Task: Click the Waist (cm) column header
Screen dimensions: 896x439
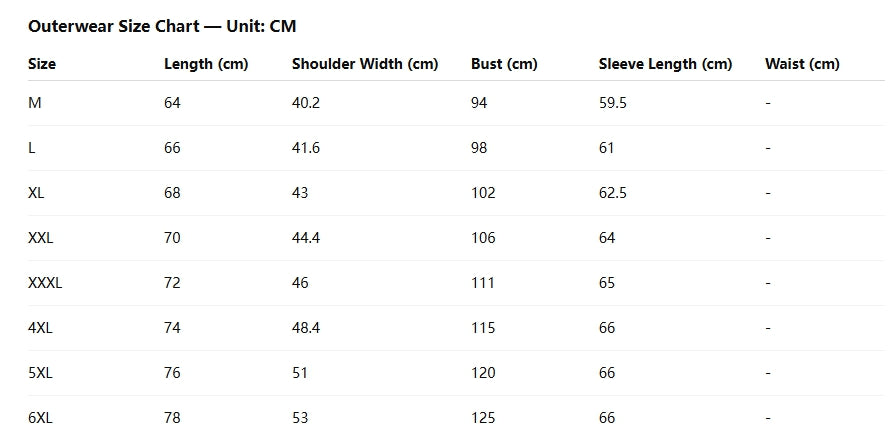Action: [x=802, y=64]
